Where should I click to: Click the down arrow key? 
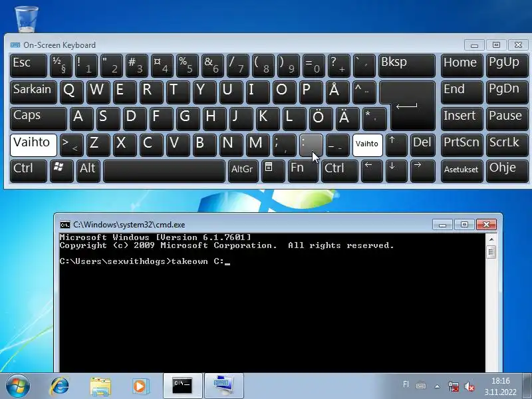(x=396, y=172)
